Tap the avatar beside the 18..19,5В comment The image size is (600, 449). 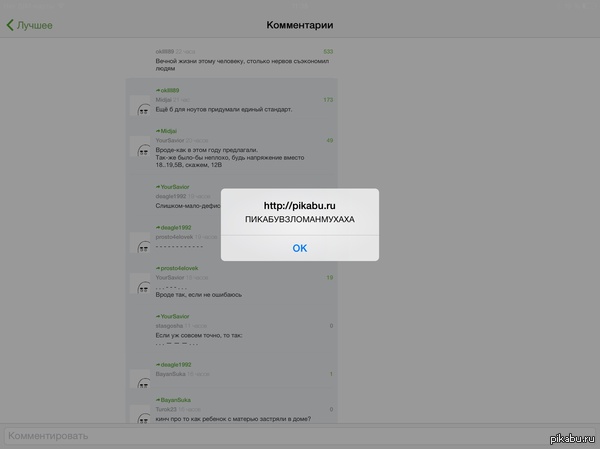click(143, 148)
